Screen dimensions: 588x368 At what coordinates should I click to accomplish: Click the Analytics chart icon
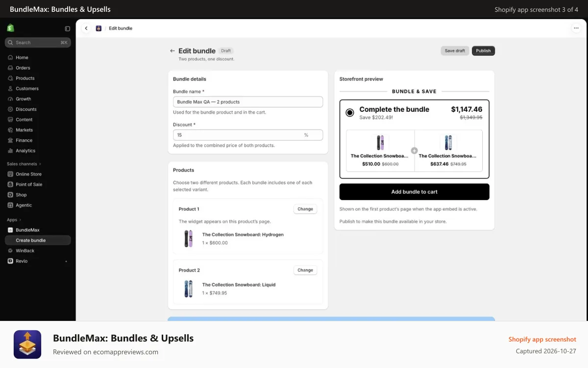(10, 151)
